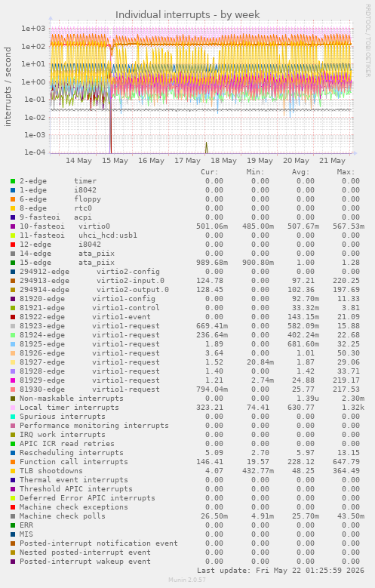
Task: Select the Non-maskable interrupts legend entry
Action: tap(71, 399)
